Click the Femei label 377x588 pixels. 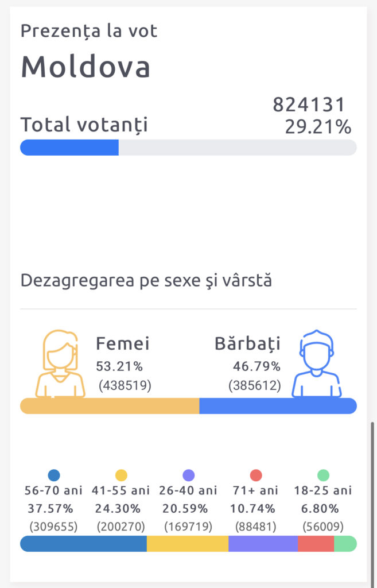pyautogui.click(x=123, y=344)
